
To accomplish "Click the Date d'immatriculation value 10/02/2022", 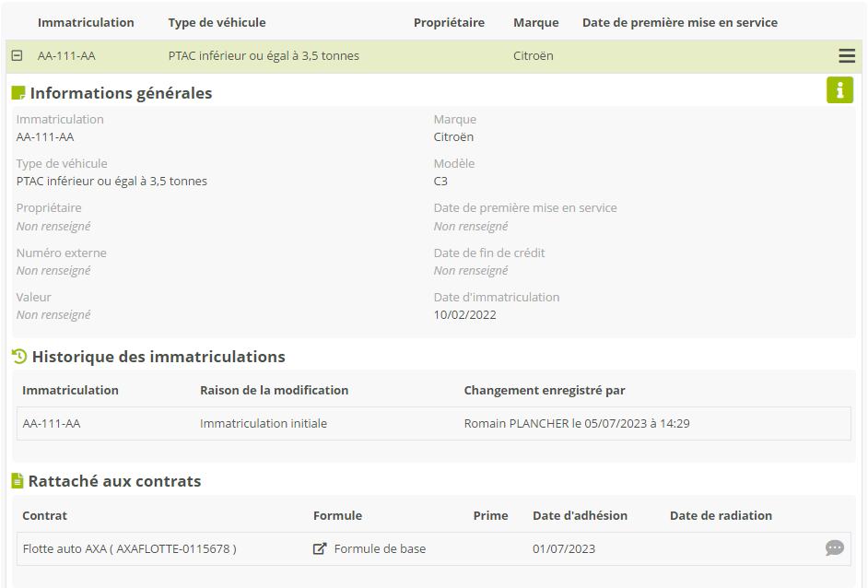I will click(464, 314).
